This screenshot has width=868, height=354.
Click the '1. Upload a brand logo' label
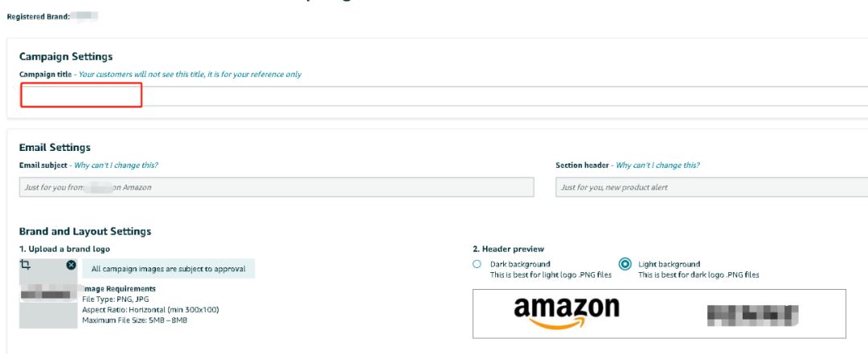[x=64, y=249]
